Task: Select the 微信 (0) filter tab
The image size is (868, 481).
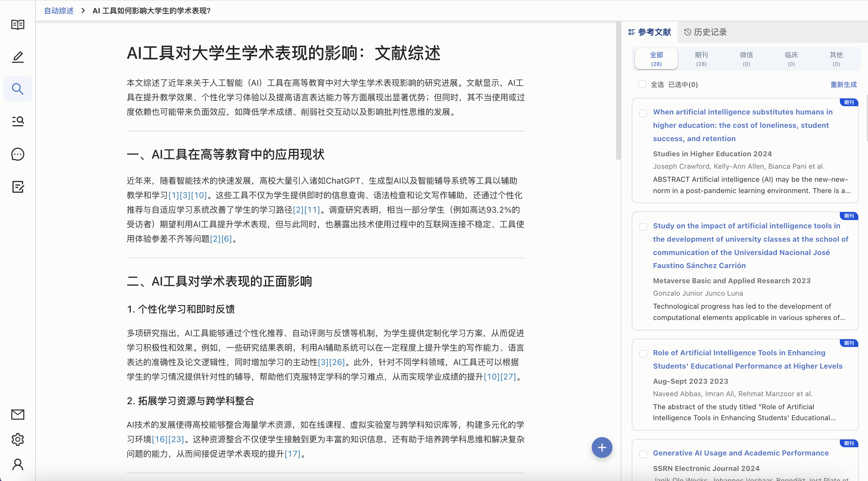Action: point(746,59)
